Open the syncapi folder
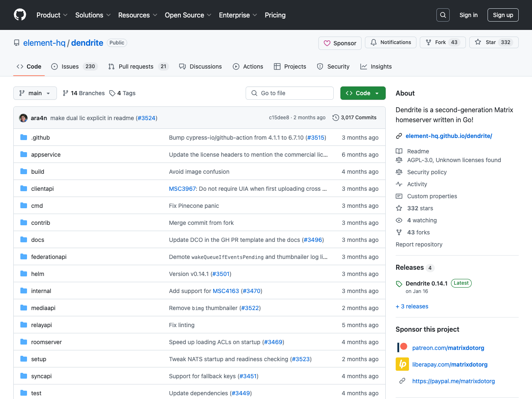The width and height of the screenshot is (532, 399). [42, 376]
